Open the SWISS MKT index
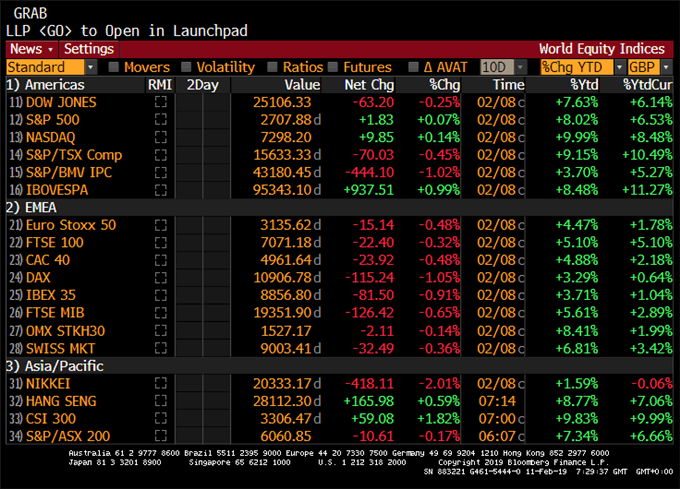The height and width of the screenshot is (489, 680). (x=60, y=349)
